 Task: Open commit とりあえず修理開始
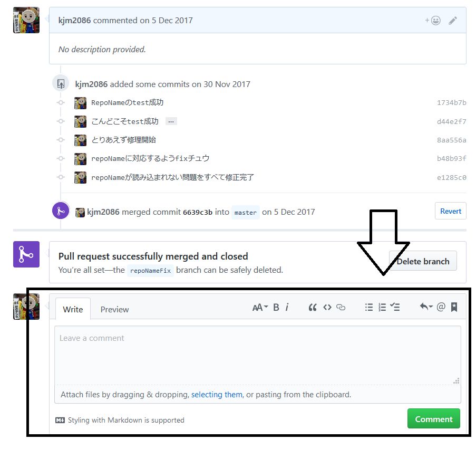(123, 140)
